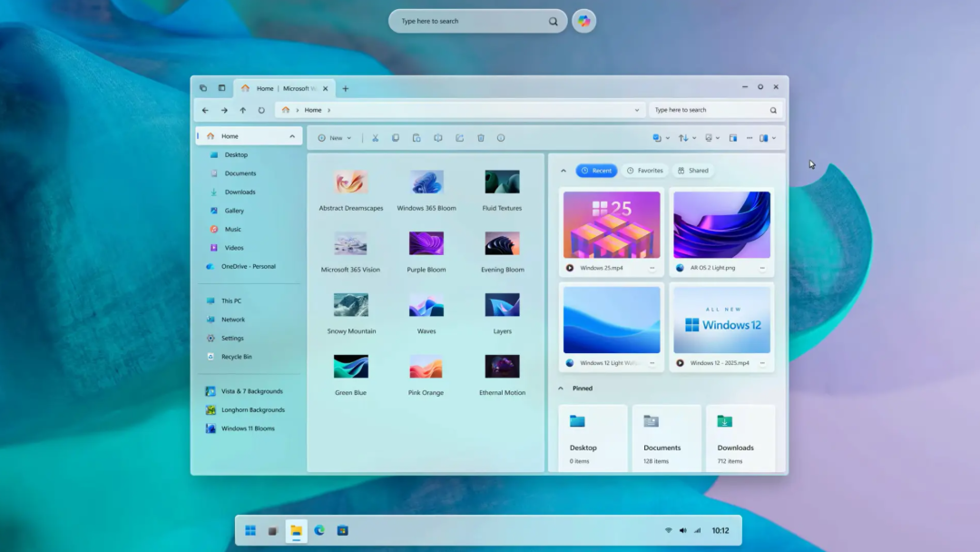Click the chevron after Home in breadcrumb
Screen dimensions: 980x552
(328, 110)
